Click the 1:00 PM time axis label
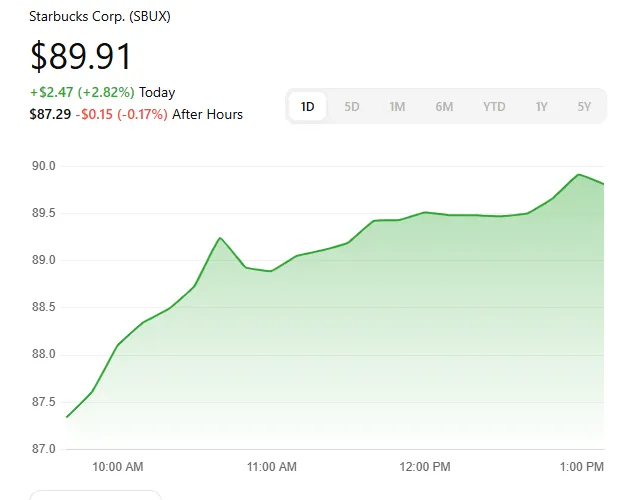The height and width of the screenshot is (500, 627). pyautogui.click(x=581, y=467)
